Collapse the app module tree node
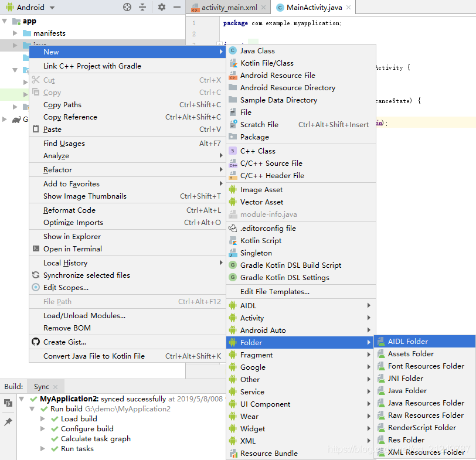Image resolution: width=476 pixels, height=460 pixels. coord(5,21)
